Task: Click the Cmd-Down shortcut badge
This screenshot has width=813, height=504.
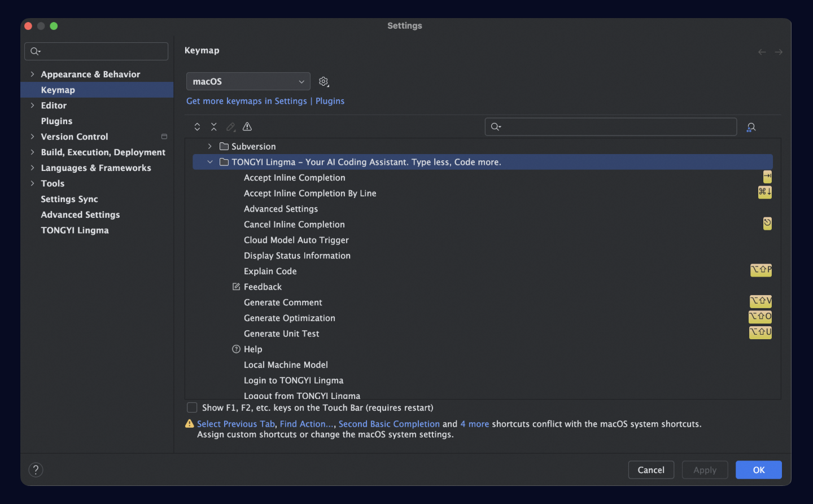Action: click(764, 192)
